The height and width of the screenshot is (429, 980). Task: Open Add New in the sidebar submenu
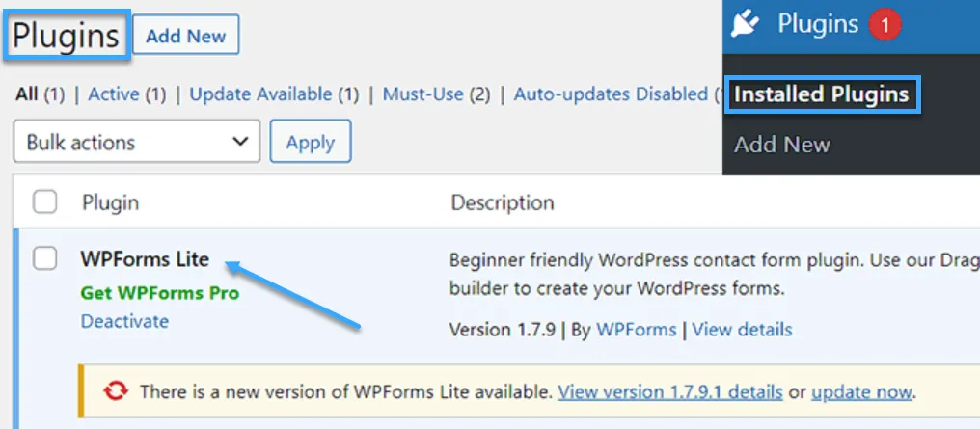[782, 145]
